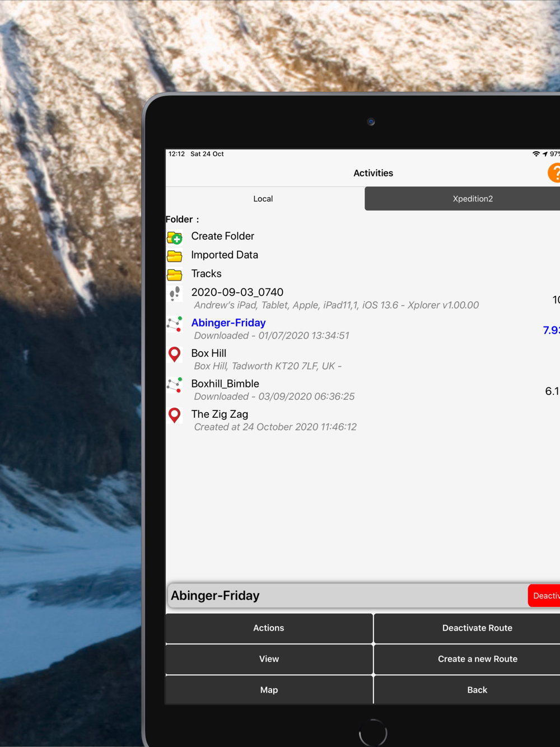Screen dimensions: 560x747
Task: Select the Imported Data row text
Action: (x=225, y=255)
